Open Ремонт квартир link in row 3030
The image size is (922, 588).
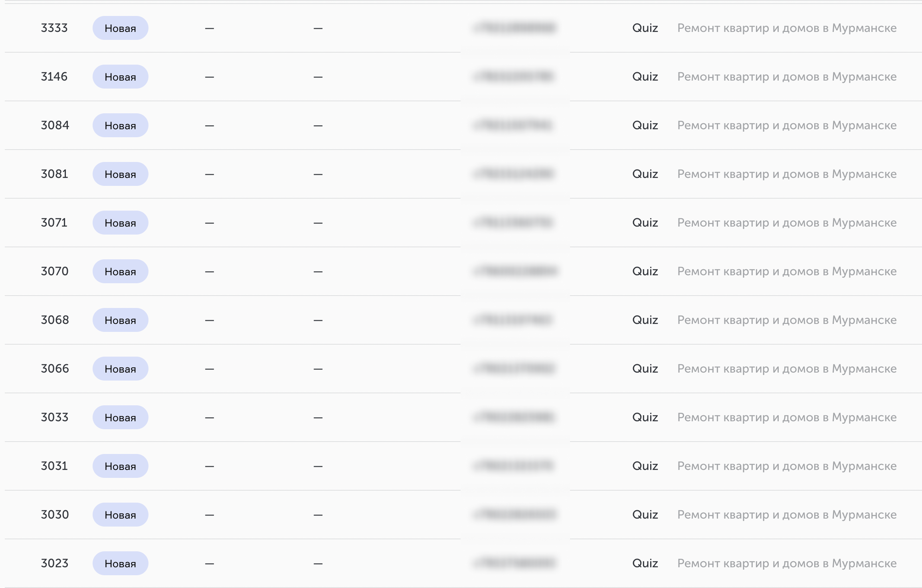coord(787,515)
